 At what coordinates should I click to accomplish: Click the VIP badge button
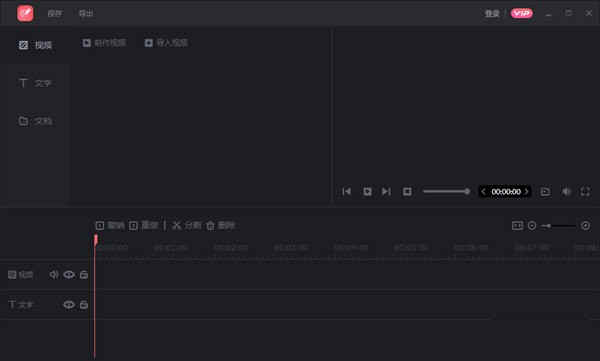522,13
